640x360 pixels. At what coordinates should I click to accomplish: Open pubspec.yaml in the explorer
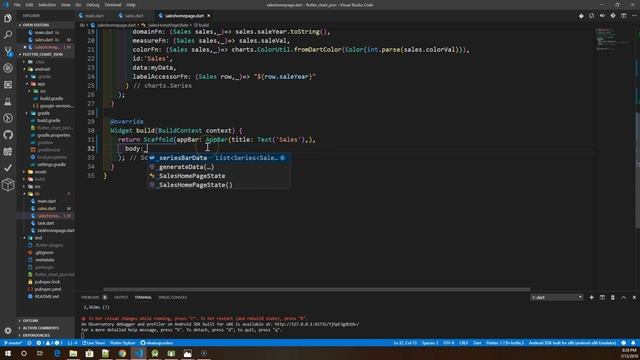pyautogui.click(x=48, y=289)
